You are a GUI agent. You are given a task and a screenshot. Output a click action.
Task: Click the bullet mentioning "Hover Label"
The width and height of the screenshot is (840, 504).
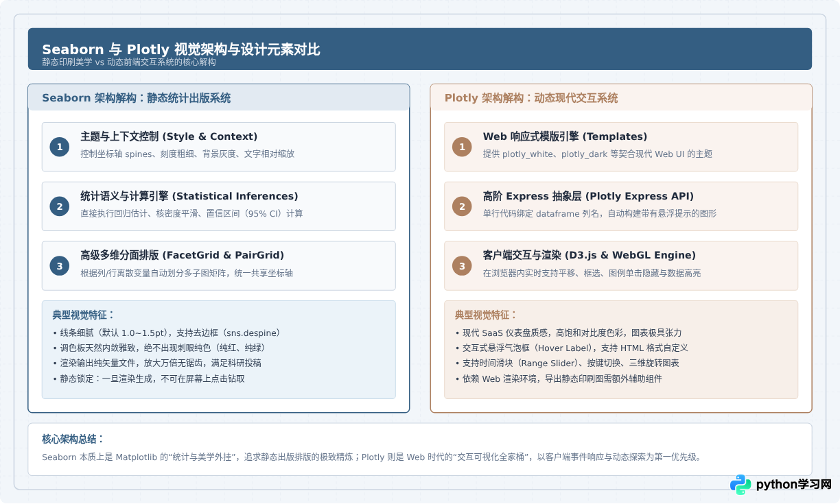coord(571,348)
